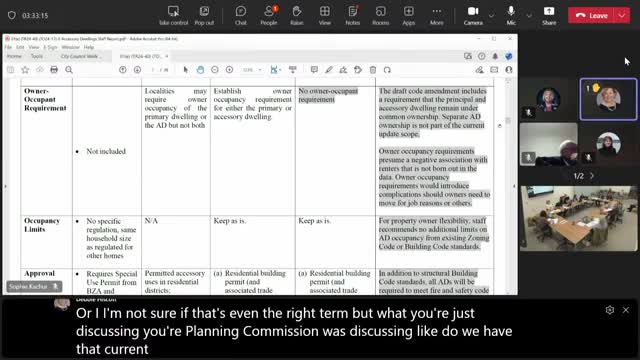Open the View layout options
The height and width of the screenshot is (360, 640).
click(x=325, y=16)
